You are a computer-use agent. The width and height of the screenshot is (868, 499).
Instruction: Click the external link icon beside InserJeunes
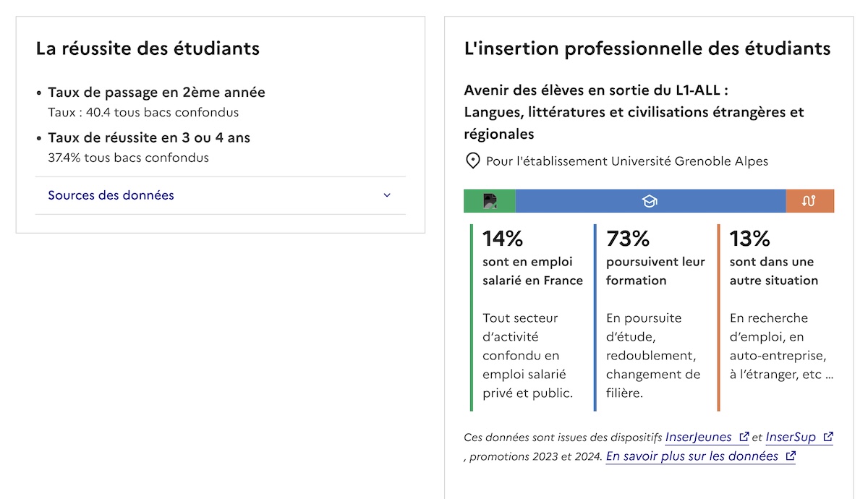pos(744,436)
